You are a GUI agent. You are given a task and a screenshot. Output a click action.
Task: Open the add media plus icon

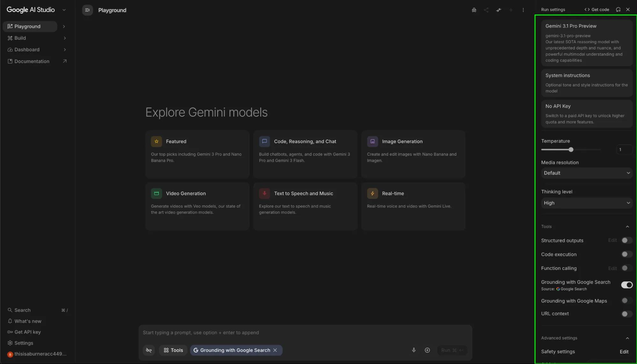pyautogui.click(x=427, y=350)
